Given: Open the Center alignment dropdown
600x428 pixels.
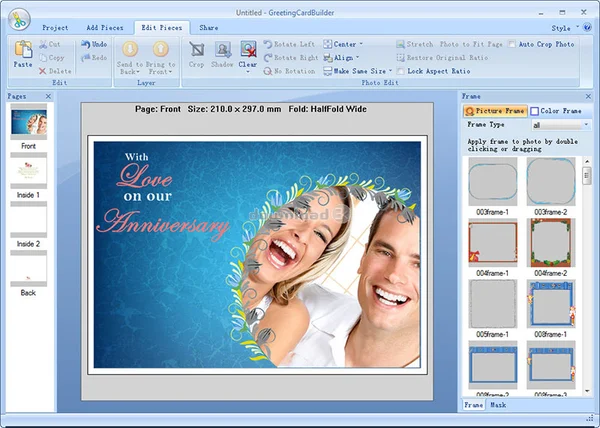Looking at the screenshot, I should coord(361,44).
